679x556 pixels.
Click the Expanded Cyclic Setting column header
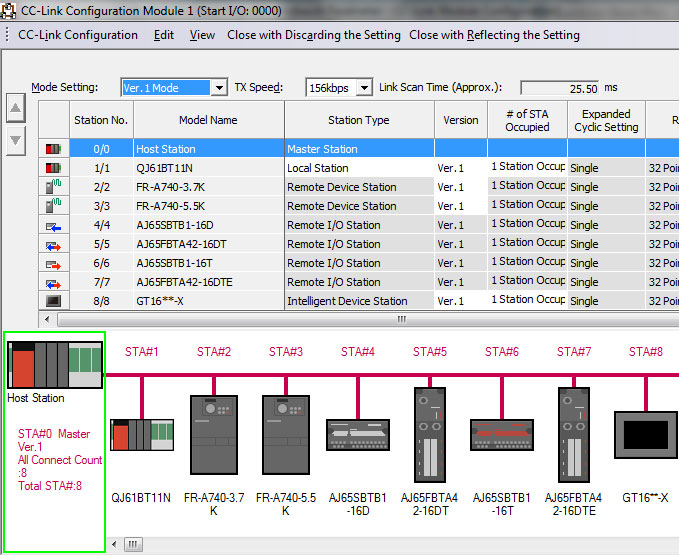606,120
